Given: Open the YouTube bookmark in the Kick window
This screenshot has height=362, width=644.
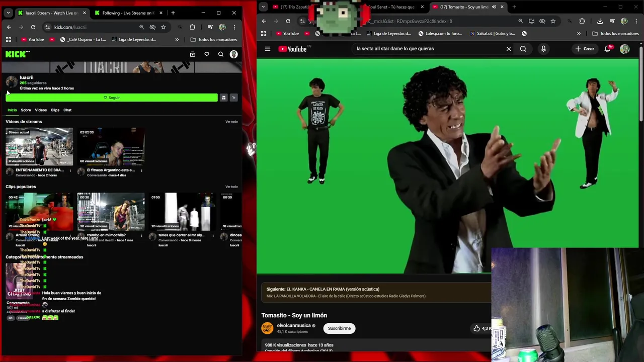Looking at the screenshot, I should [x=32, y=39].
